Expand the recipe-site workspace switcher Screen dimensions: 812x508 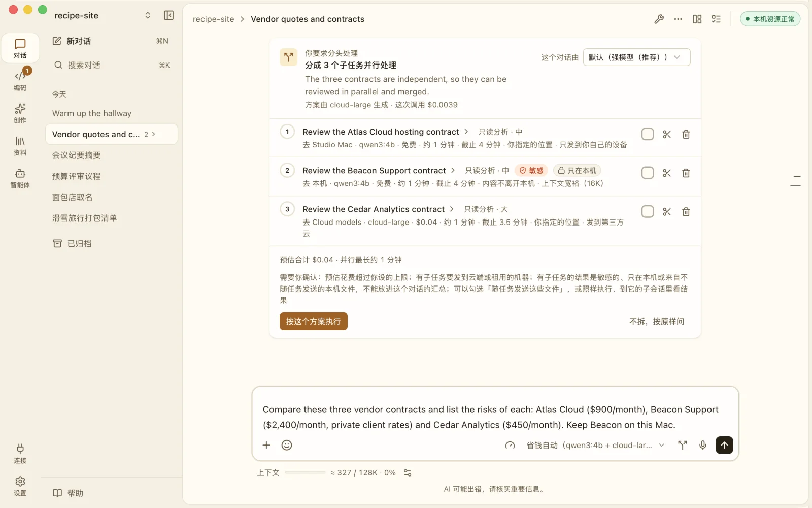(148, 15)
